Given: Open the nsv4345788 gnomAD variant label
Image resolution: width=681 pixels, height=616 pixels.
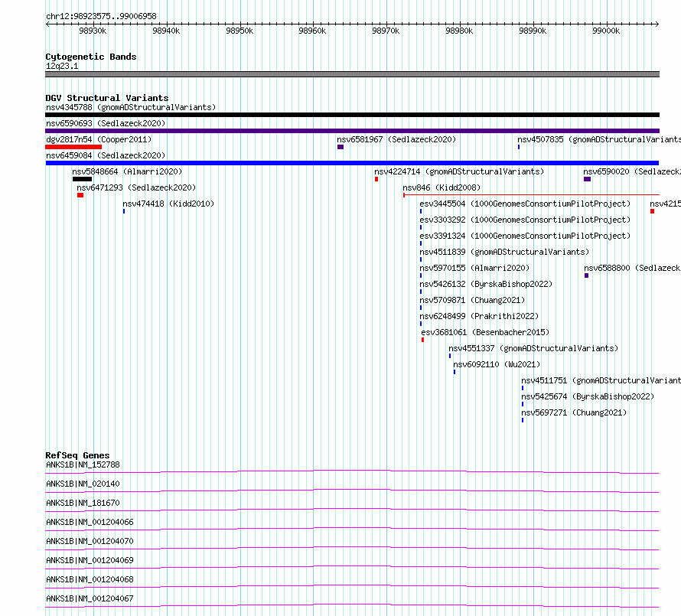Looking at the screenshot, I should pos(131,107).
